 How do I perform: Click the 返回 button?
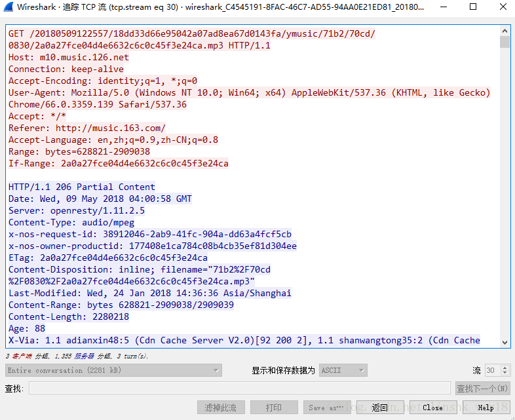coord(380,408)
